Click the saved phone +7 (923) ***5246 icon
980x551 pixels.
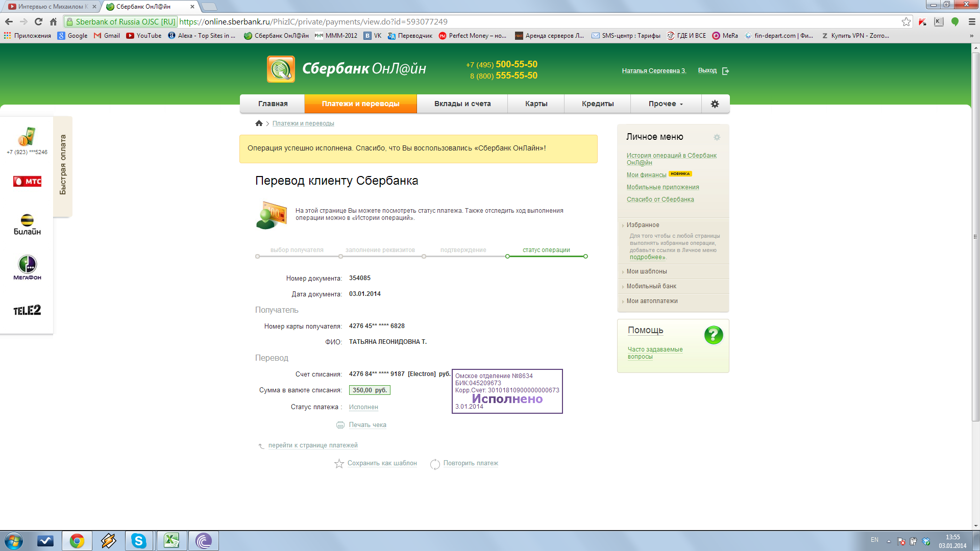click(27, 137)
